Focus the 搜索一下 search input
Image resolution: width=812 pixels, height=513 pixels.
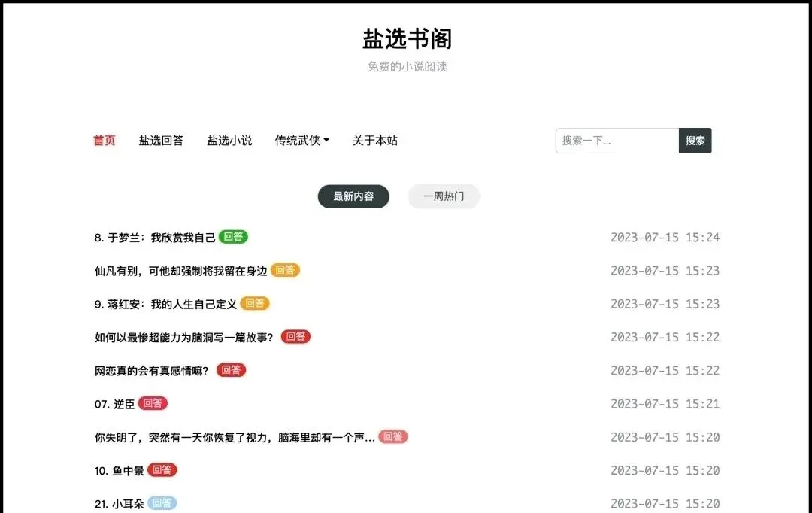[617, 141]
